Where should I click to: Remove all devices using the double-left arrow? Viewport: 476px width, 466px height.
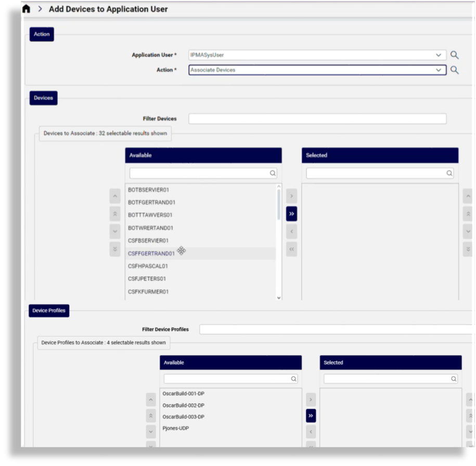291,249
